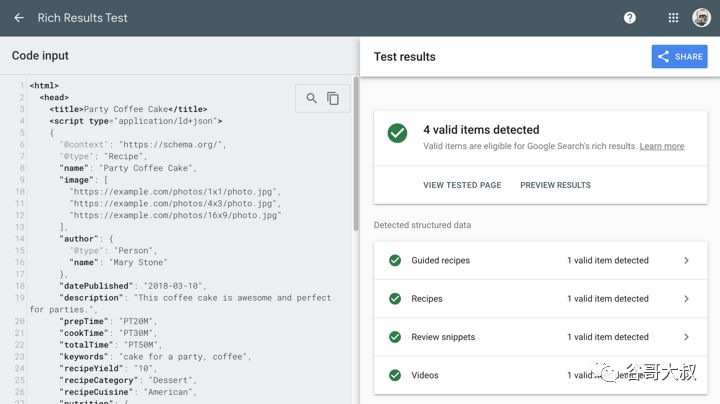Screen dimensions: 720x404
Task: Click PREVIEW RESULTS
Action: click(x=555, y=185)
